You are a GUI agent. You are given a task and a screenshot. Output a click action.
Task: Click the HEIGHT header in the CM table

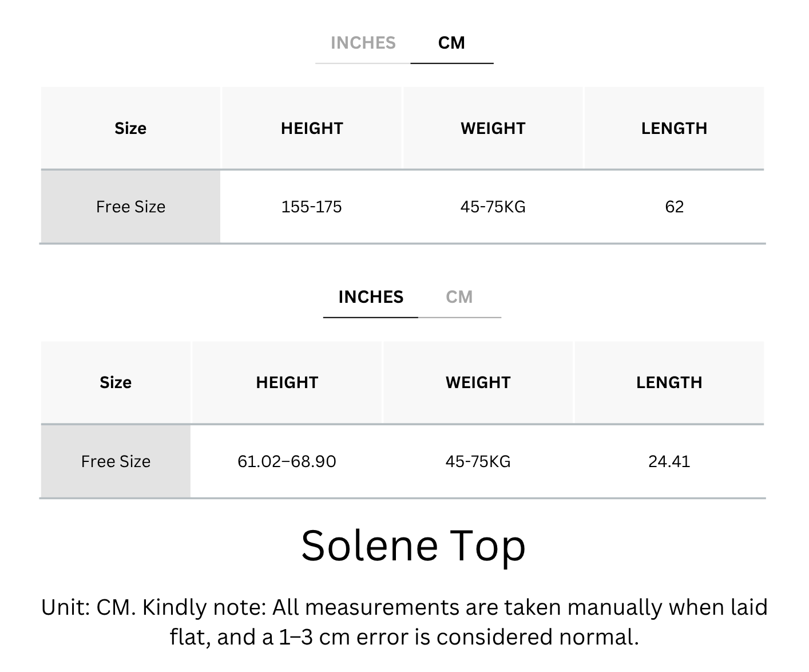312,128
